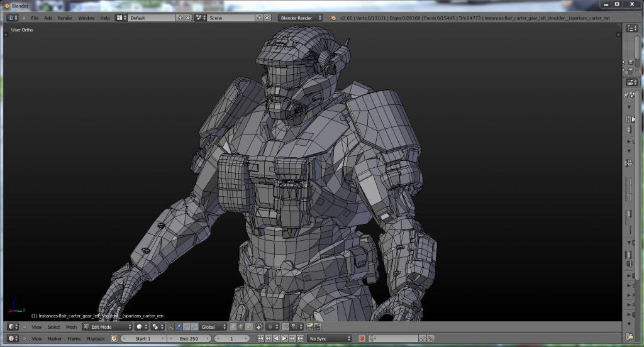Open the Blender Render engine dropdown
This screenshot has width=644, height=347.
point(300,18)
